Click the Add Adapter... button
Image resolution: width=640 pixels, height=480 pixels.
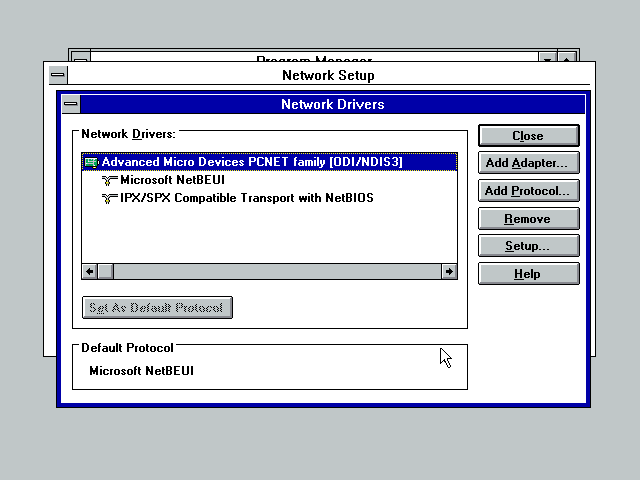coord(529,163)
